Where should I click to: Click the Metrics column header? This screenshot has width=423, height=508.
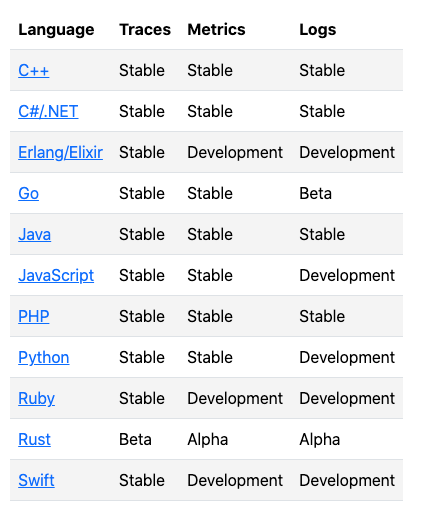[216, 30]
